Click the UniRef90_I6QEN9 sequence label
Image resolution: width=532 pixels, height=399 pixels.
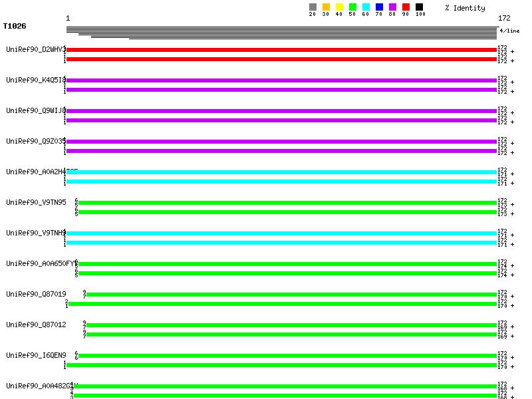click(x=35, y=355)
